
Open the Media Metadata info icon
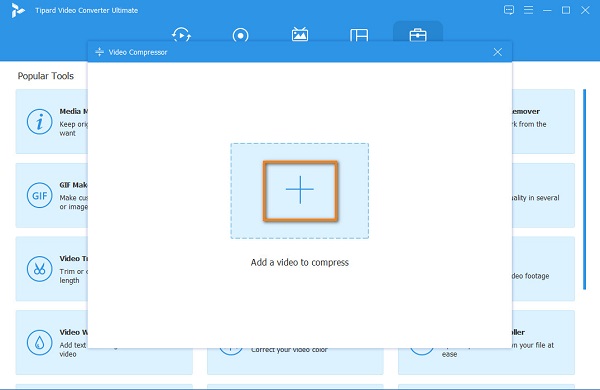[39, 122]
